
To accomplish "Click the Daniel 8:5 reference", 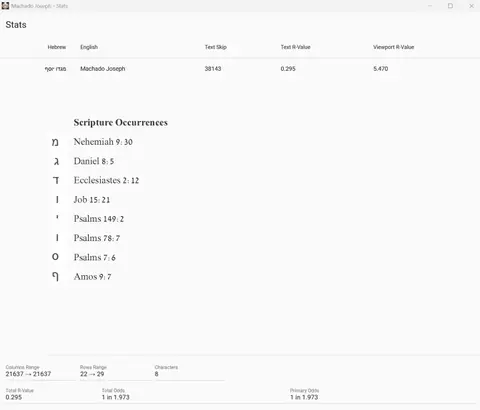I will tap(94, 161).
